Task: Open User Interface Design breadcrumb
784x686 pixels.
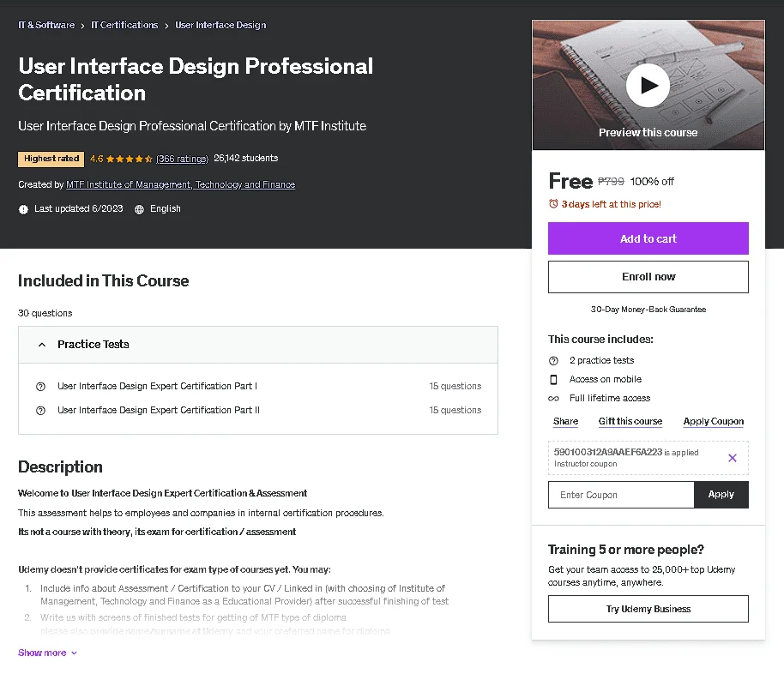Action: pos(220,25)
